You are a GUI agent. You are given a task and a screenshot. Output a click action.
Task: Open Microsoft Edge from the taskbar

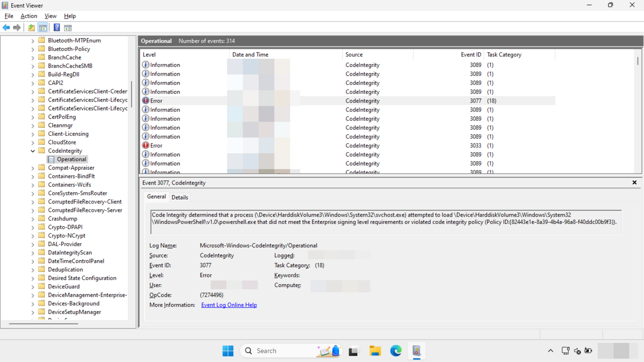(396, 351)
